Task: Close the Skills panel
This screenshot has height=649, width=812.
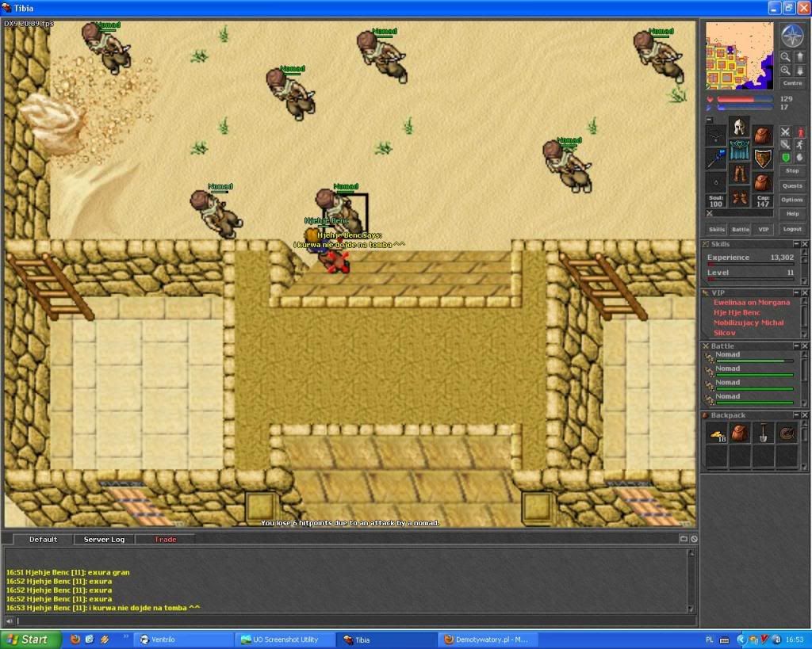Action: tap(805, 244)
